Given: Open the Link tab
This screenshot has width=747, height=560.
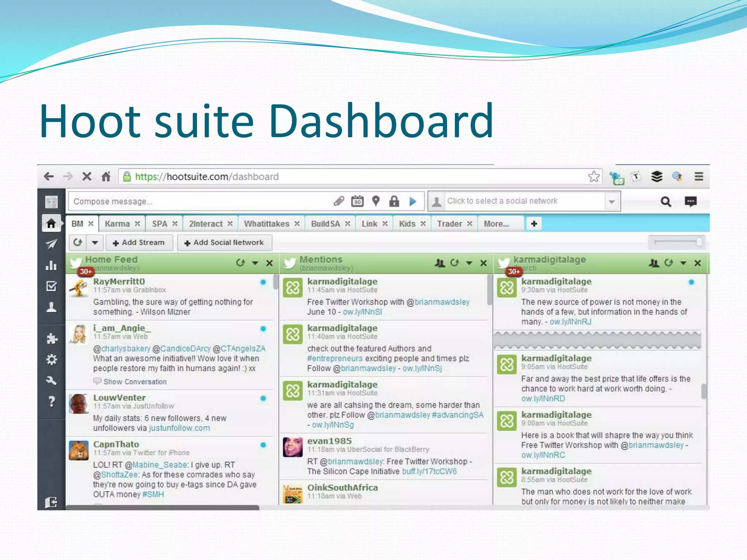Looking at the screenshot, I should click(x=369, y=224).
